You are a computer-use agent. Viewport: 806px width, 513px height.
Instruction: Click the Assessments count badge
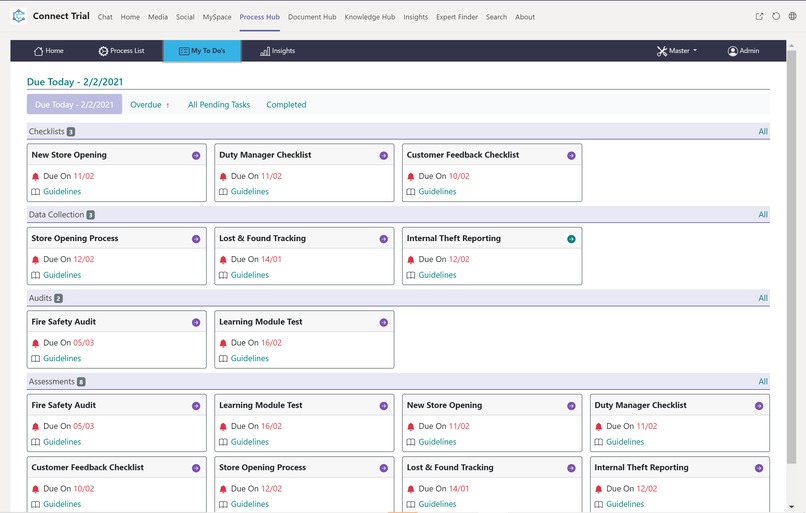[81, 382]
